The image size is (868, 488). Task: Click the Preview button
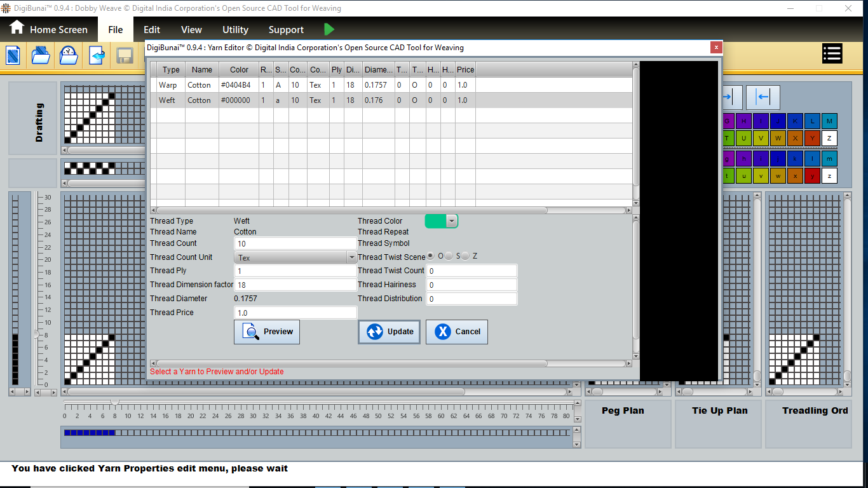point(267,332)
